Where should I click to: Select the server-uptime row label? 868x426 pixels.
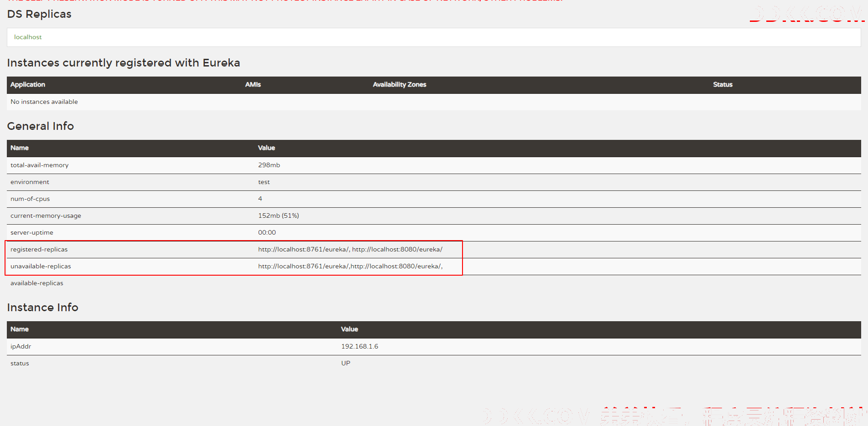[x=32, y=233]
